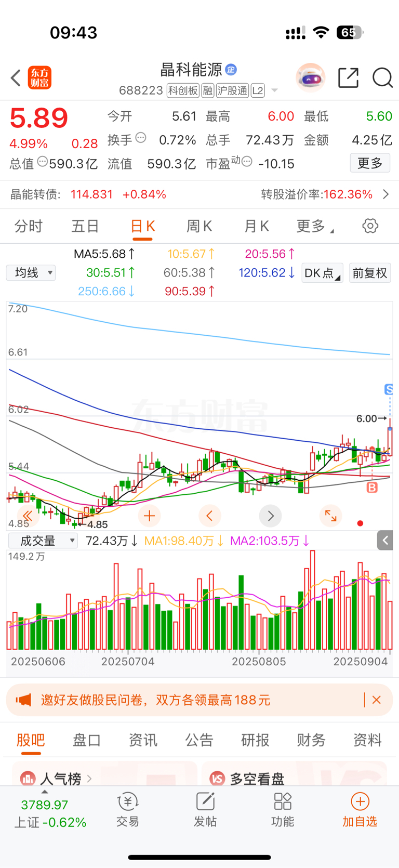Open the 资讯 tab
399x868 pixels.
143,740
